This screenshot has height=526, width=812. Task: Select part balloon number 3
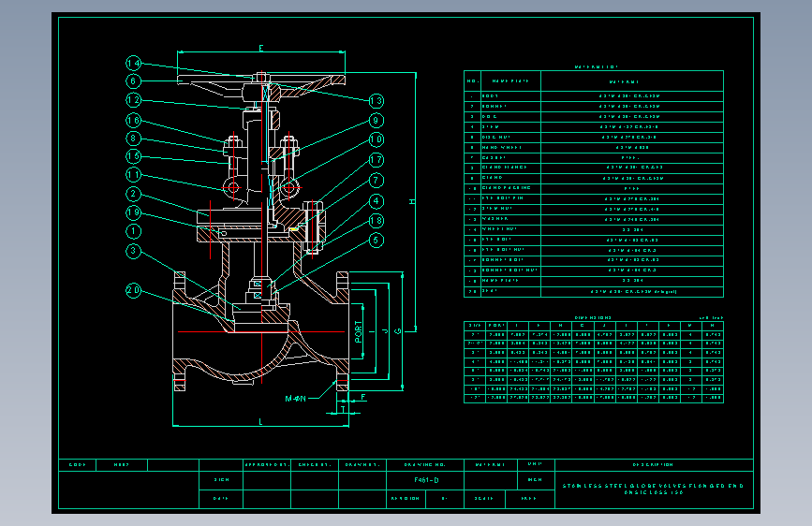pos(134,251)
